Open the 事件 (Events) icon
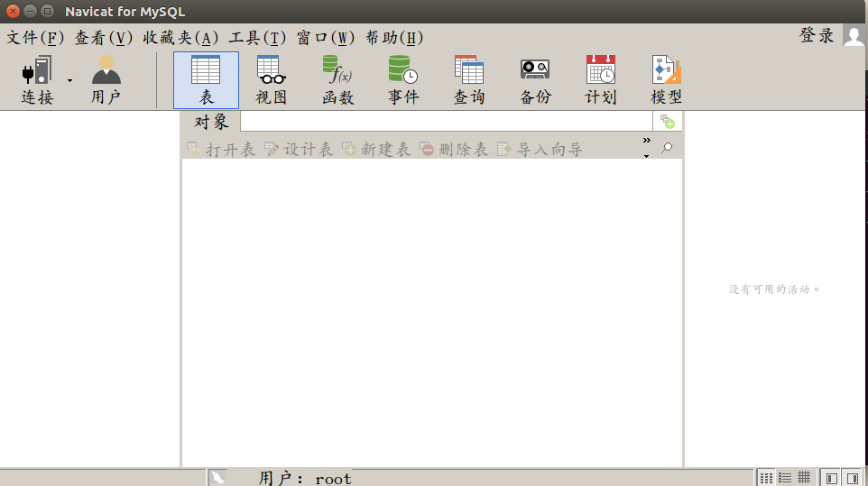 point(403,80)
